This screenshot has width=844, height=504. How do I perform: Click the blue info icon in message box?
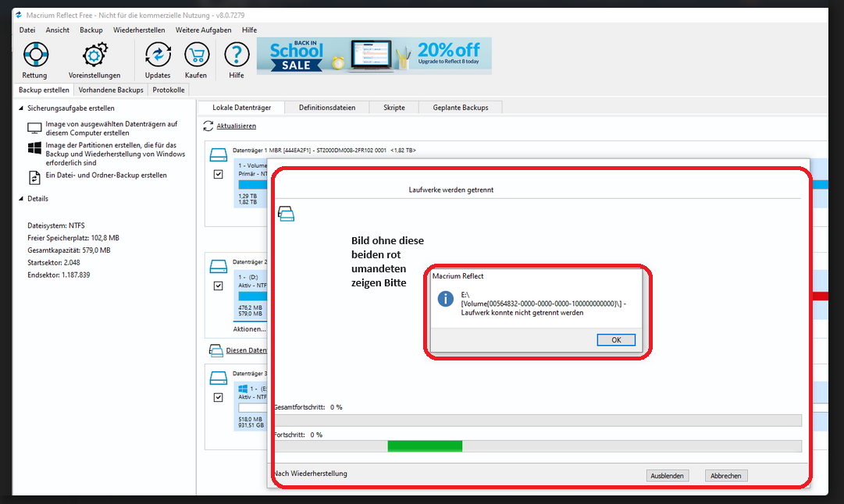[445, 299]
